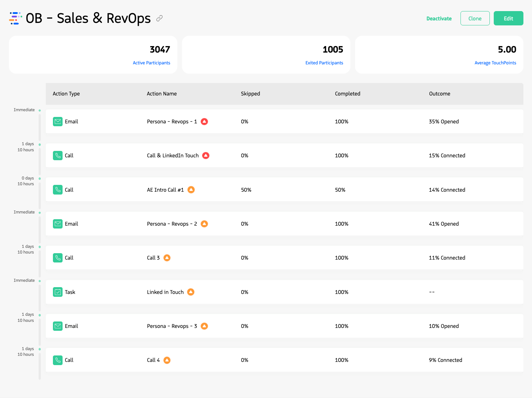The image size is (532, 398).
Task: Click the phone icon for AE Intro Call #1
Action: (x=58, y=190)
